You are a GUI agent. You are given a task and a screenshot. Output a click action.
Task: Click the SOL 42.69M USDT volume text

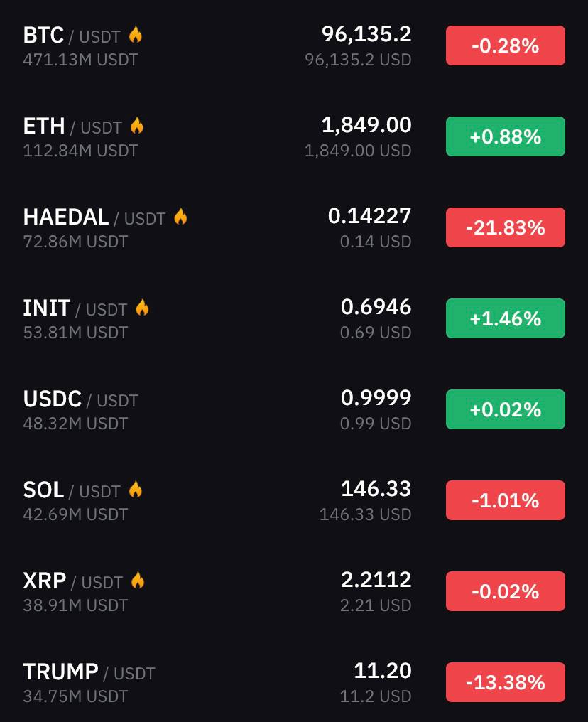(x=75, y=514)
